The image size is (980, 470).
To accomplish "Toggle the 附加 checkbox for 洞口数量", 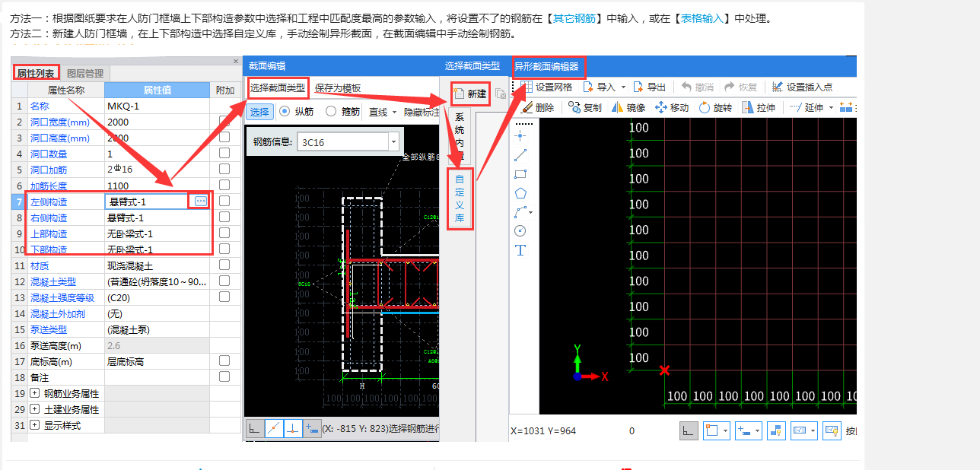I will click(x=224, y=154).
